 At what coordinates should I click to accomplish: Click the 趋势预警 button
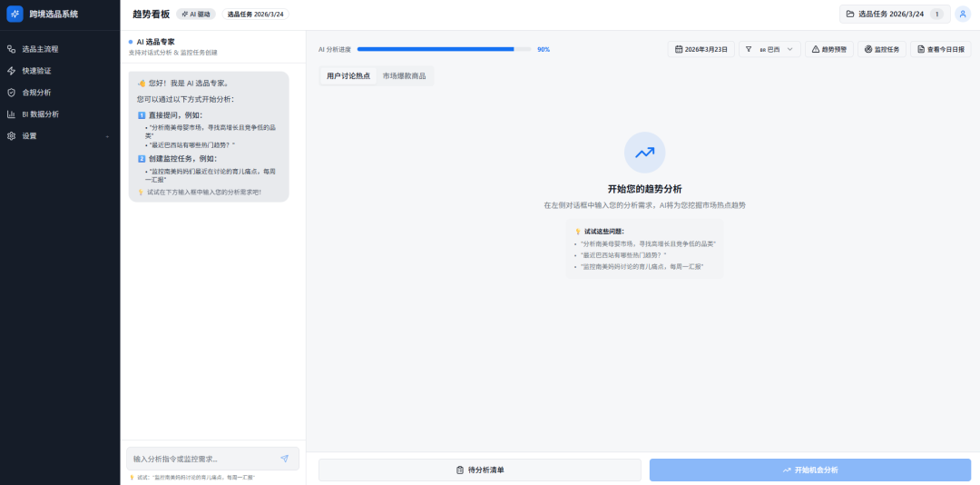(x=828, y=49)
